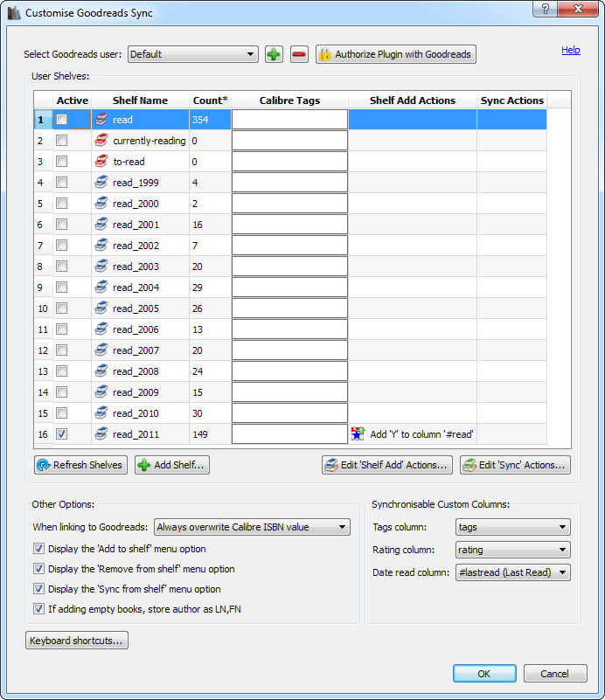The height and width of the screenshot is (700, 605).
Task: Click the read_2010 shelf icon
Action: 101,413
